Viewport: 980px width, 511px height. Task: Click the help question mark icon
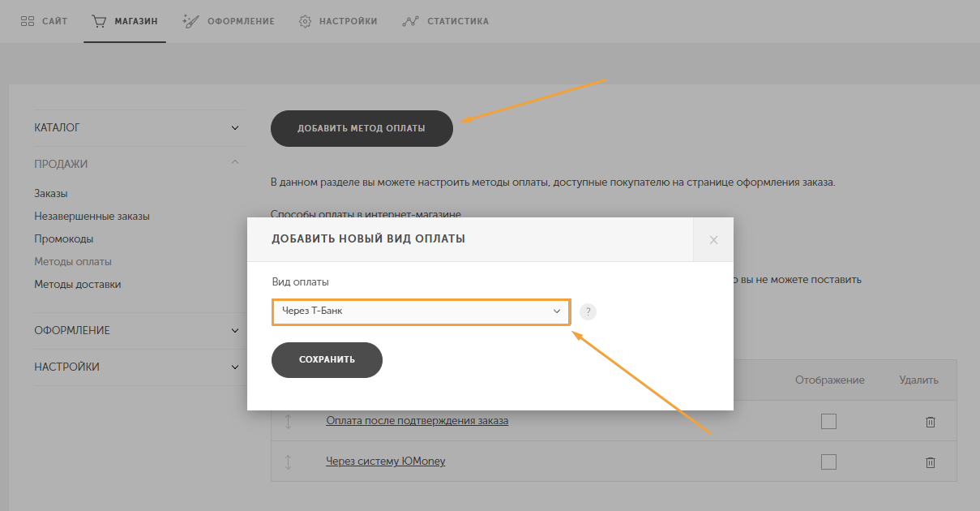point(588,312)
